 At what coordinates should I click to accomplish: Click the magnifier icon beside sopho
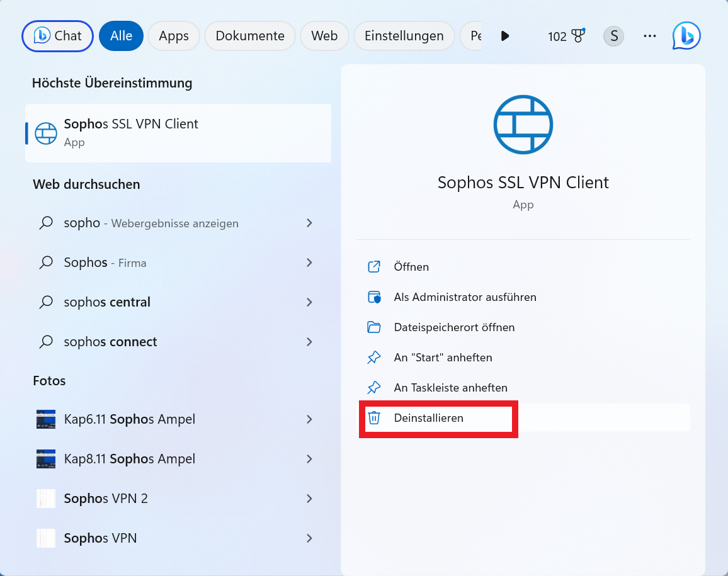coord(46,223)
